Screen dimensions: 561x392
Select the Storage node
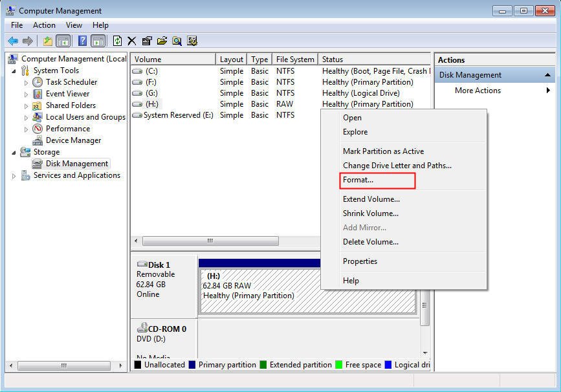(47, 152)
